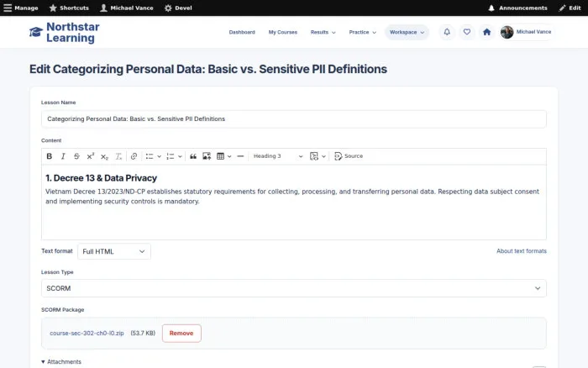This screenshot has height=368, width=588.
Task: Open the About text formats link
Action: point(522,251)
